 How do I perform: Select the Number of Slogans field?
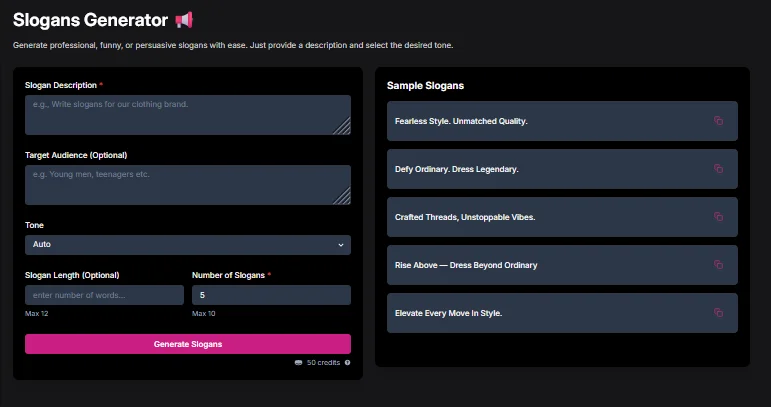pyautogui.click(x=271, y=295)
